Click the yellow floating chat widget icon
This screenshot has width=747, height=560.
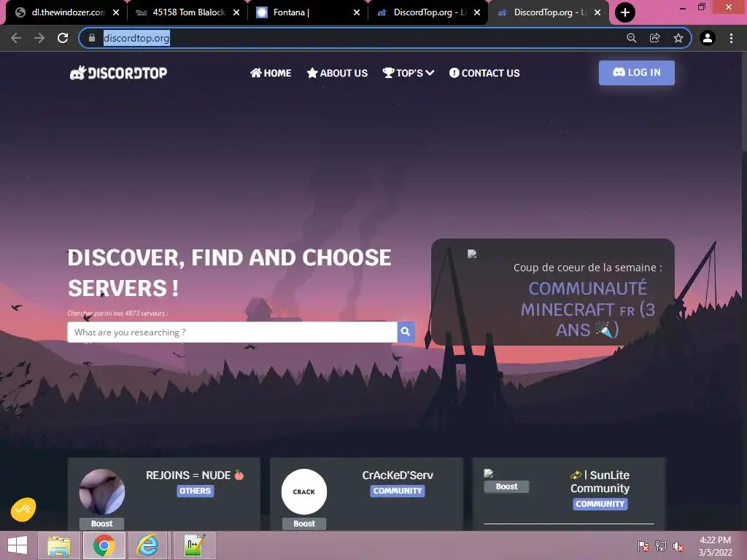coord(23,510)
